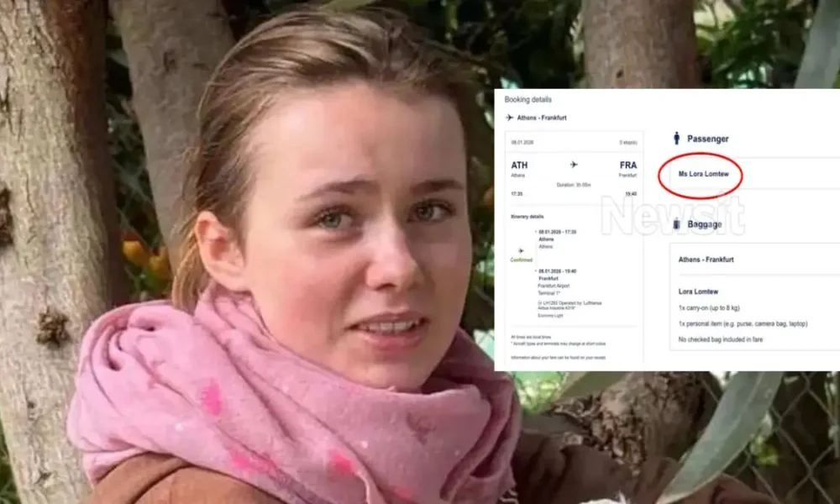The image size is (840, 504).
Task: Click the No checked bag included text
Action: coord(722,339)
